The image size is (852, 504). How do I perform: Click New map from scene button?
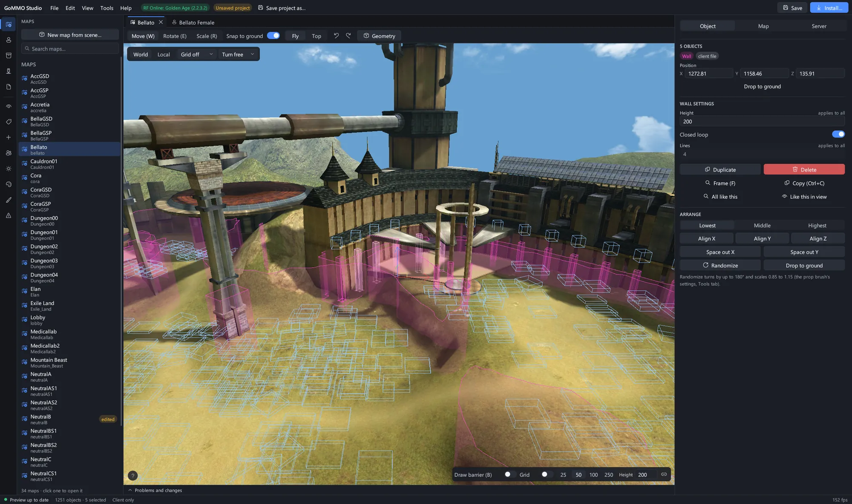point(70,35)
